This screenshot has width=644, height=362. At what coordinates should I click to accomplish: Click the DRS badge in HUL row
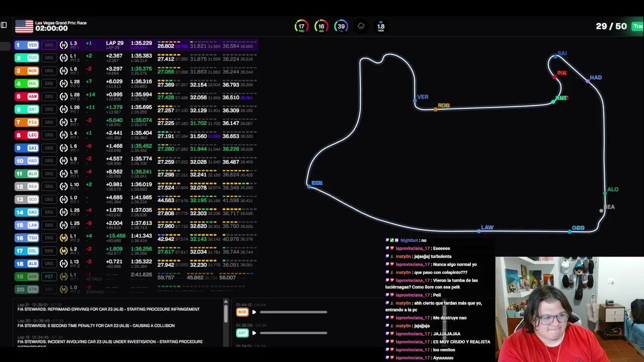(x=49, y=83)
